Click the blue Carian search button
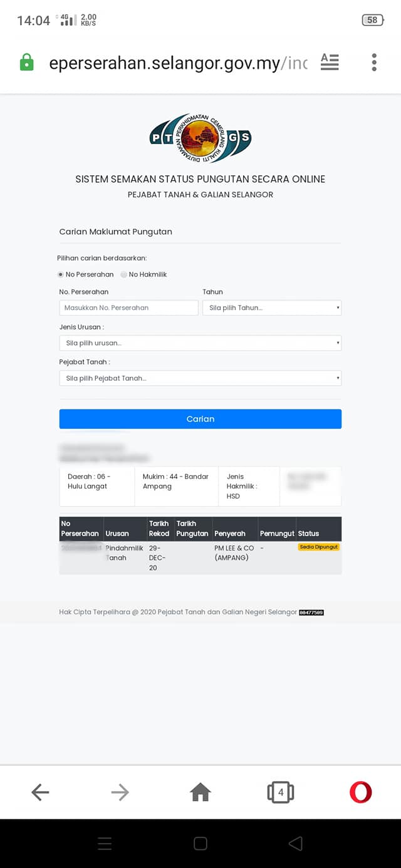The width and height of the screenshot is (401, 868). click(x=200, y=419)
